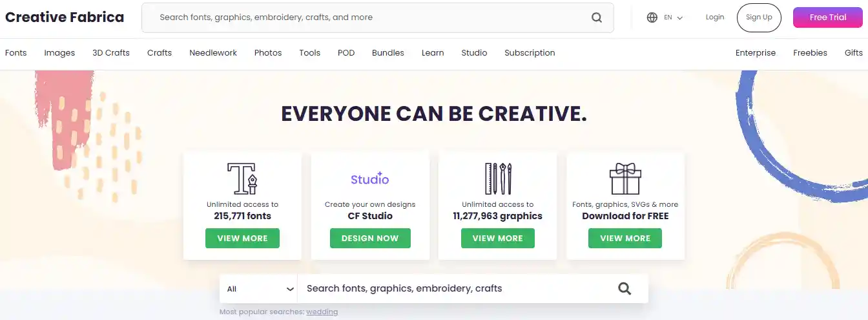
Task: Click the '11,277,963 graphics' text
Action: [498, 216]
